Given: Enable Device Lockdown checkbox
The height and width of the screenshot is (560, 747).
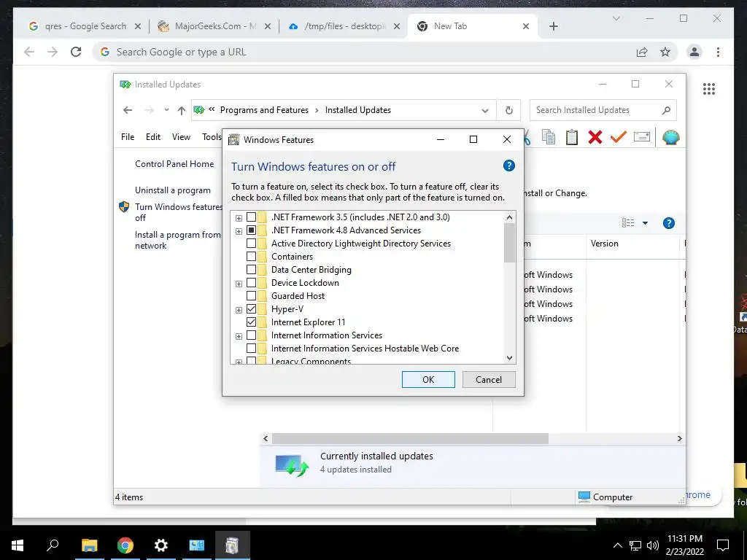Looking at the screenshot, I should coord(251,283).
